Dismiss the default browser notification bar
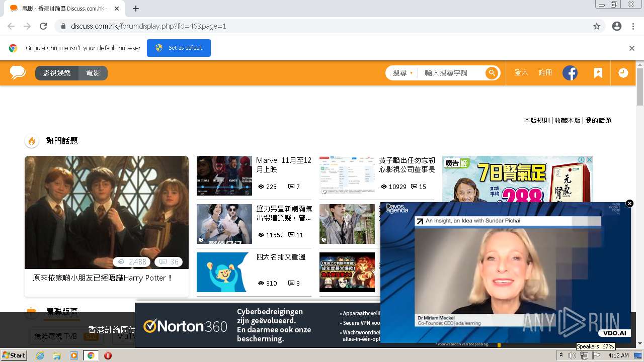This screenshot has height=362, width=644. 632,48
